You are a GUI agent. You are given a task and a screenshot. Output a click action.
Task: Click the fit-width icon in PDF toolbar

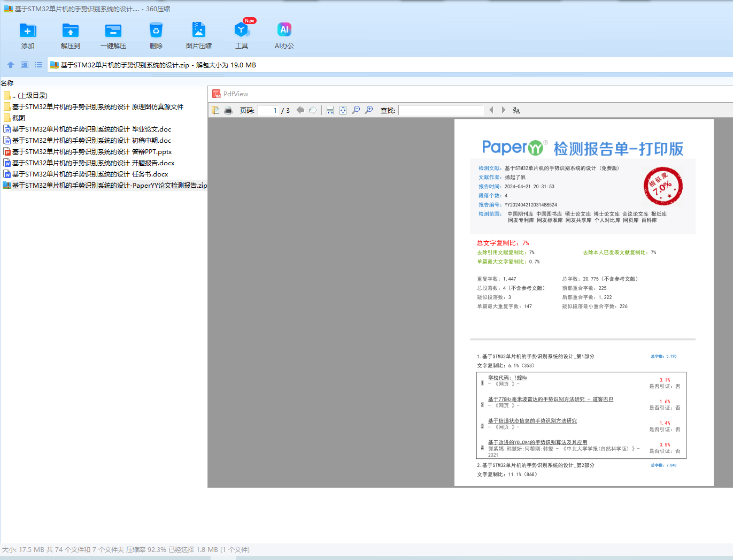click(330, 110)
